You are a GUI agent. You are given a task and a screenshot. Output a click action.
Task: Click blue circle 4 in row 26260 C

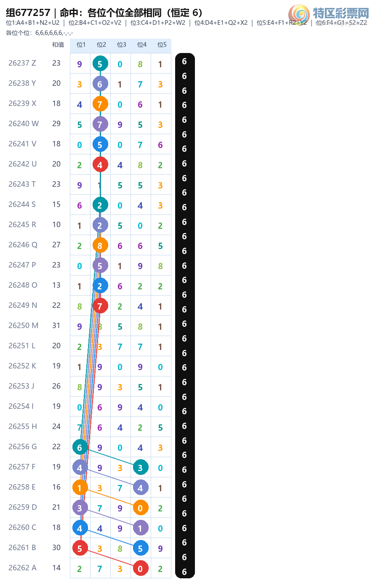(x=80, y=528)
